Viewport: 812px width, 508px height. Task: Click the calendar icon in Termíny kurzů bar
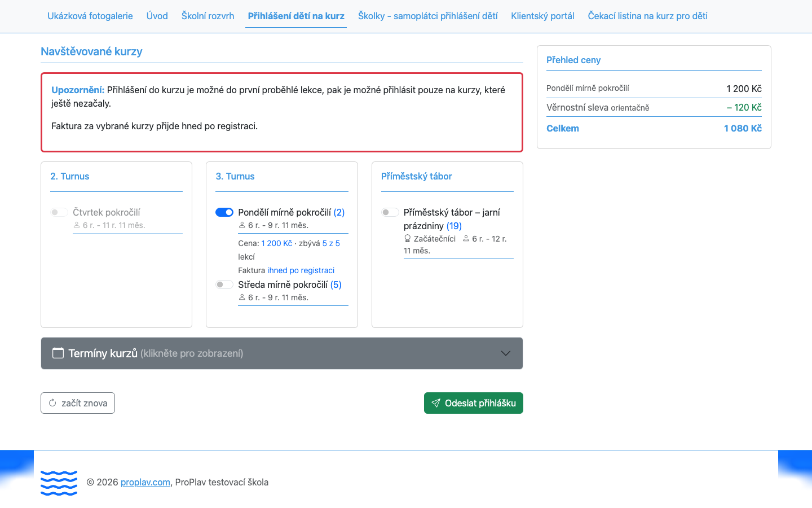click(x=58, y=353)
